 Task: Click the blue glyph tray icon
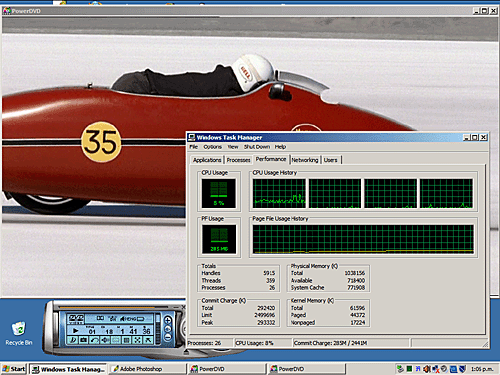point(418,369)
